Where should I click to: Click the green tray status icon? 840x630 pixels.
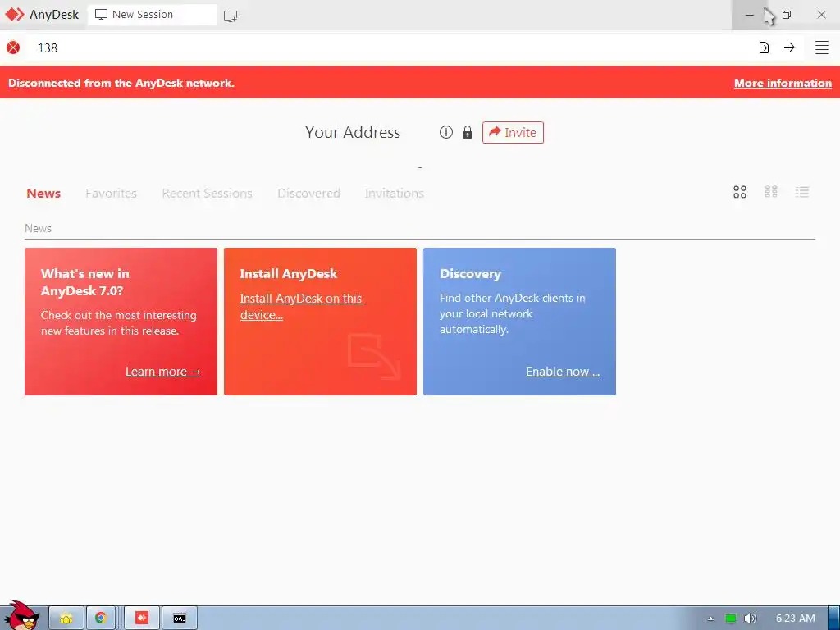coord(731,619)
